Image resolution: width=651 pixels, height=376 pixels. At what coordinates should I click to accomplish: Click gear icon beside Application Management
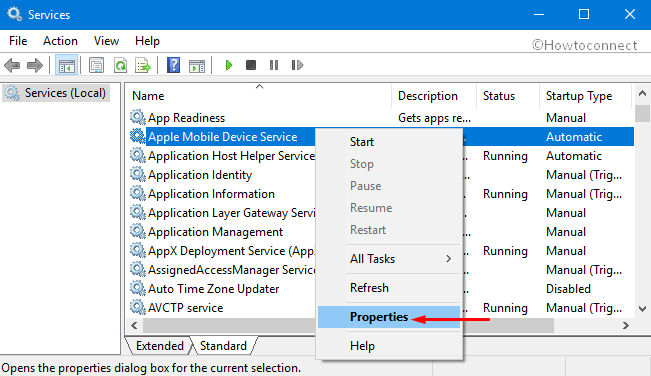coord(137,231)
